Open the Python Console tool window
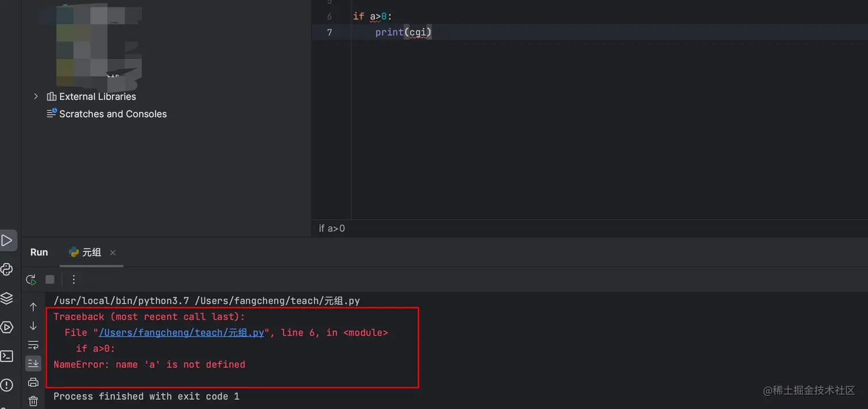The height and width of the screenshot is (409, 868). pos(7,269)
